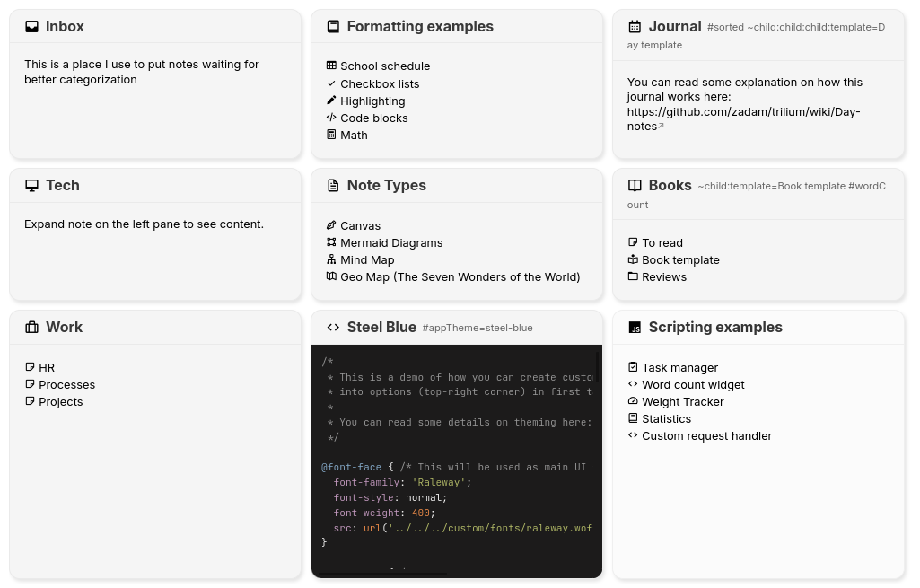Follow the Trilium Day-notes wiki link
This screenshot has width=920, height=588.
click(x=743, y=118)
